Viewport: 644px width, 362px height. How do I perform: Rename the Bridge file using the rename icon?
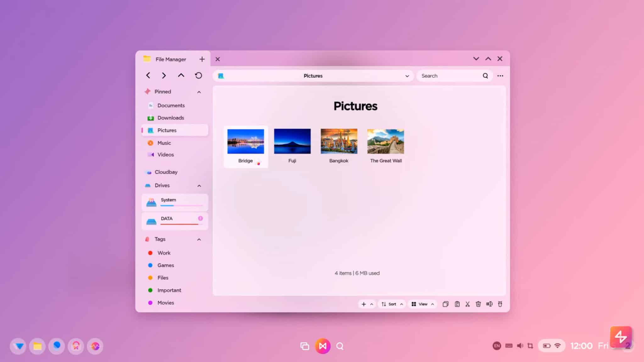tap(489, 304)
